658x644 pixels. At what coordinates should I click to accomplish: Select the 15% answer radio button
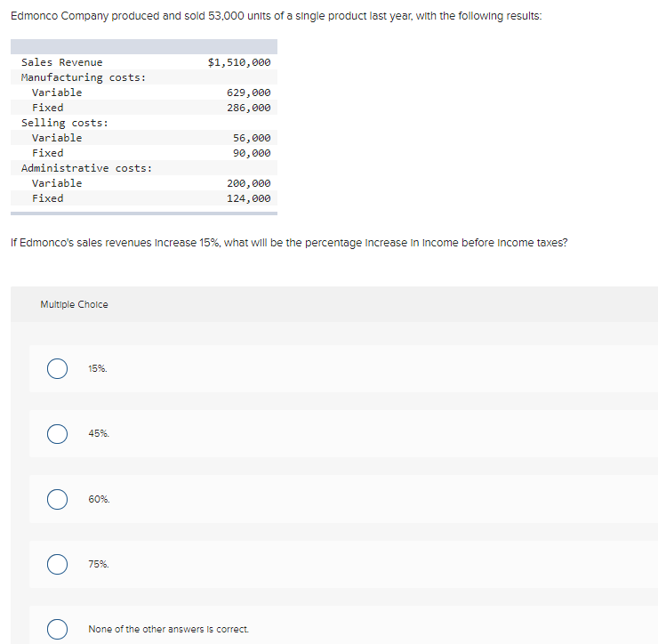point(58,368)
